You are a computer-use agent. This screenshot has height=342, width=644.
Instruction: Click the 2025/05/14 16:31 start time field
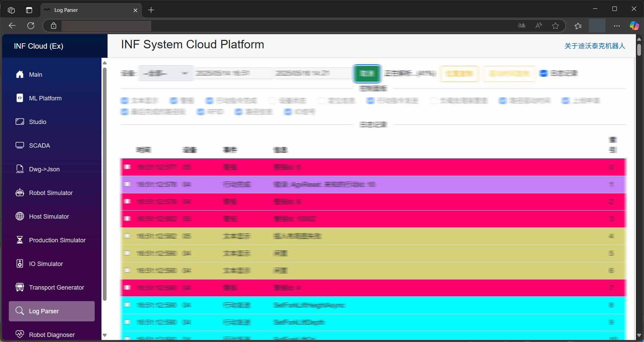(233, 73)
